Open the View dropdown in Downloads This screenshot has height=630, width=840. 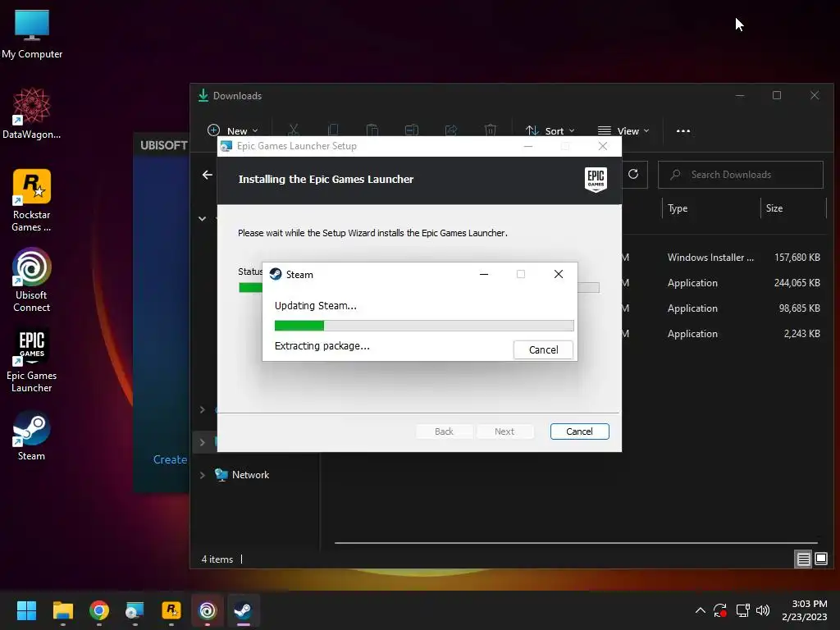tap(623, 130)
